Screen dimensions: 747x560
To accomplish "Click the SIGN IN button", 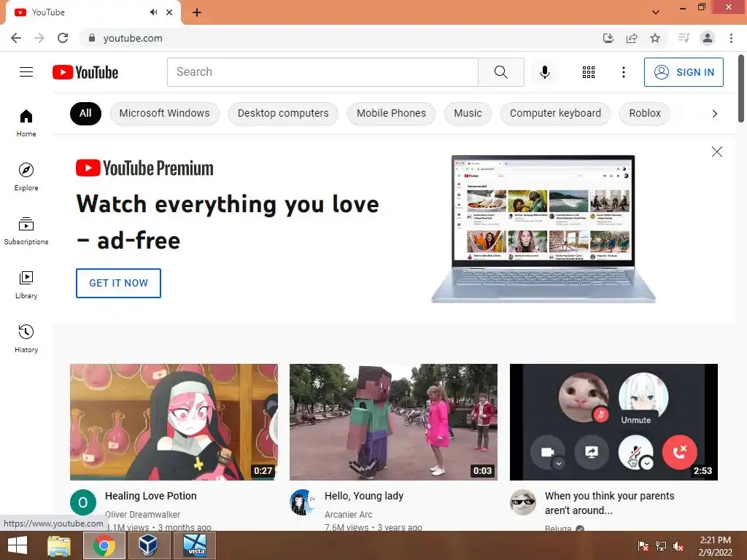I will 684,72.
